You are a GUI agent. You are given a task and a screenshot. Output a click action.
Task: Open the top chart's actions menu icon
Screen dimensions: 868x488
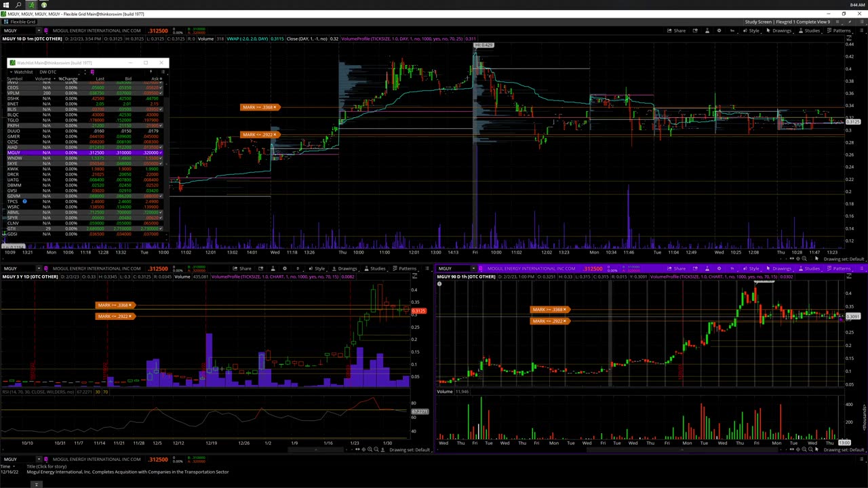862,30
